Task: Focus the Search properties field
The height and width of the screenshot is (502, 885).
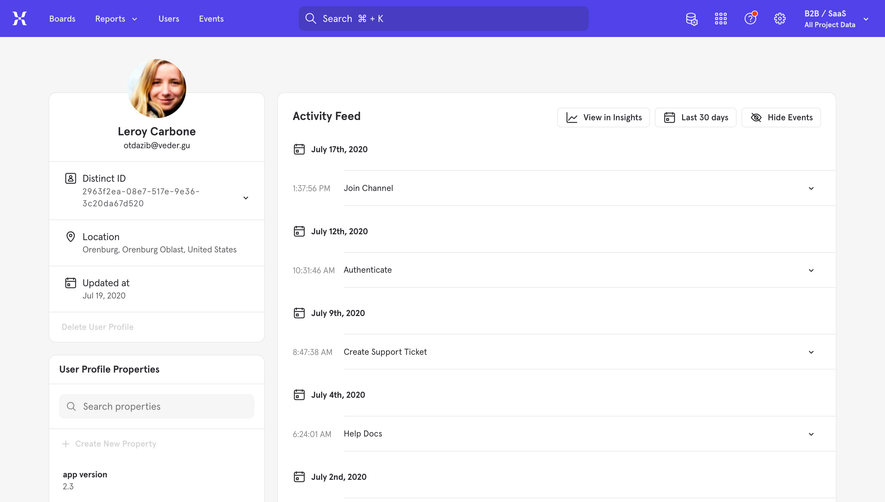Action: [157, 407]
